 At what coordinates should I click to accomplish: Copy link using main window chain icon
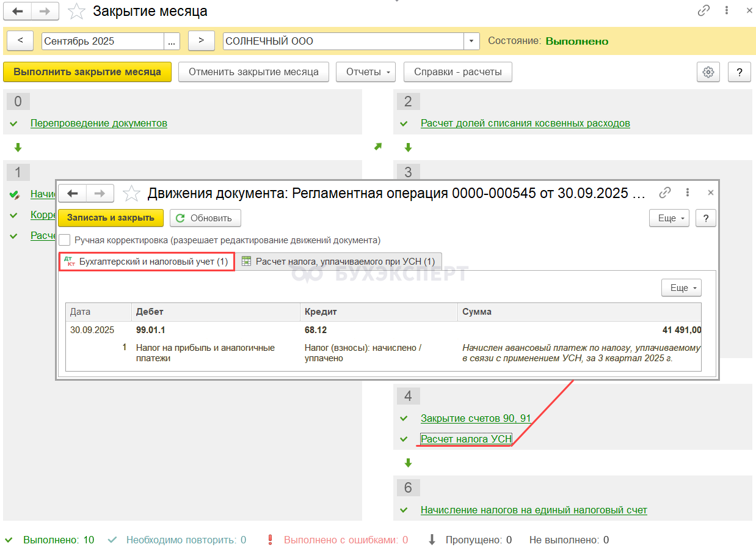[703, 11]
